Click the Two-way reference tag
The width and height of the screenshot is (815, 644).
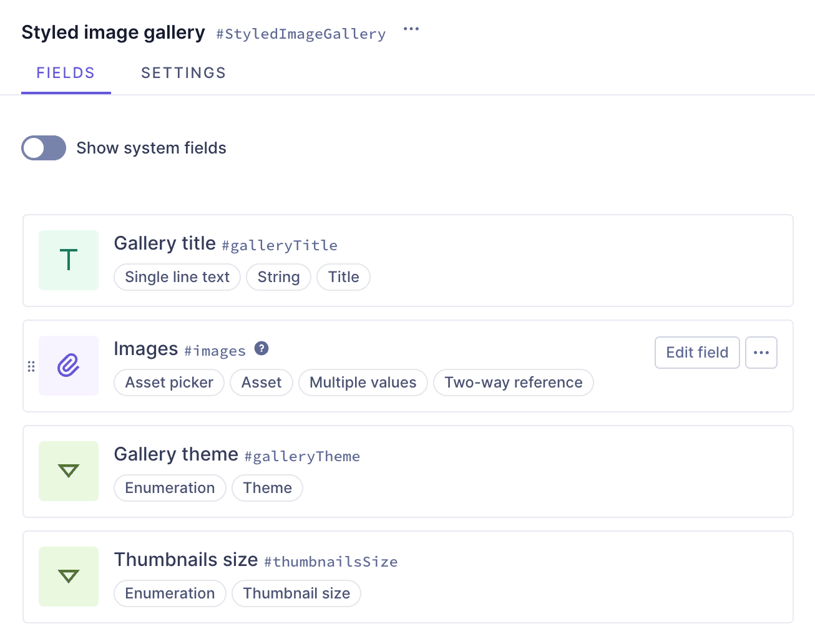(x=513, y=383)
